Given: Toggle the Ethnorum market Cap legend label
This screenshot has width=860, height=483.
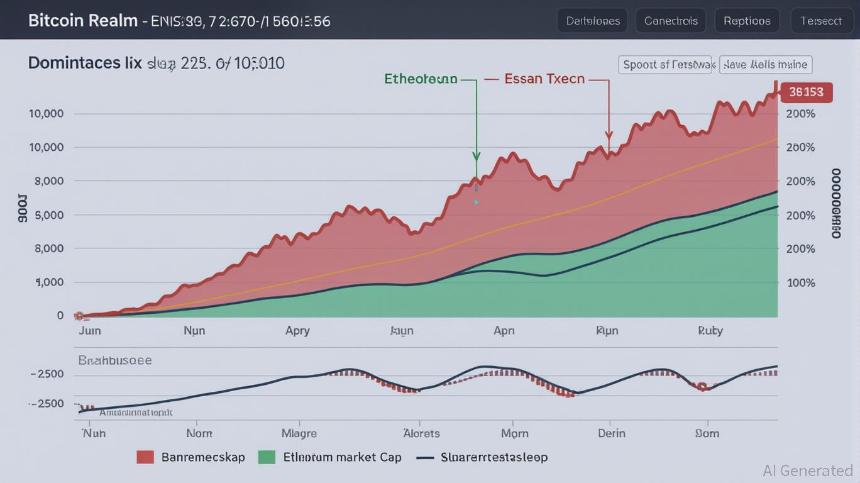Looking at the screenshot, I should point(344,457).
